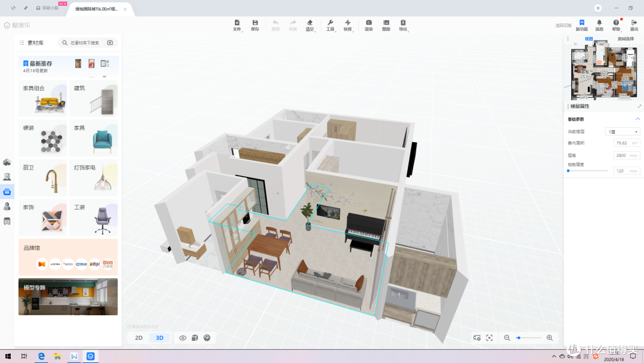This screenshot has width=644, height=363.
Task: Open the 品牌馆 brand banner
Action: pyautogui.click(x=68, y=257)
